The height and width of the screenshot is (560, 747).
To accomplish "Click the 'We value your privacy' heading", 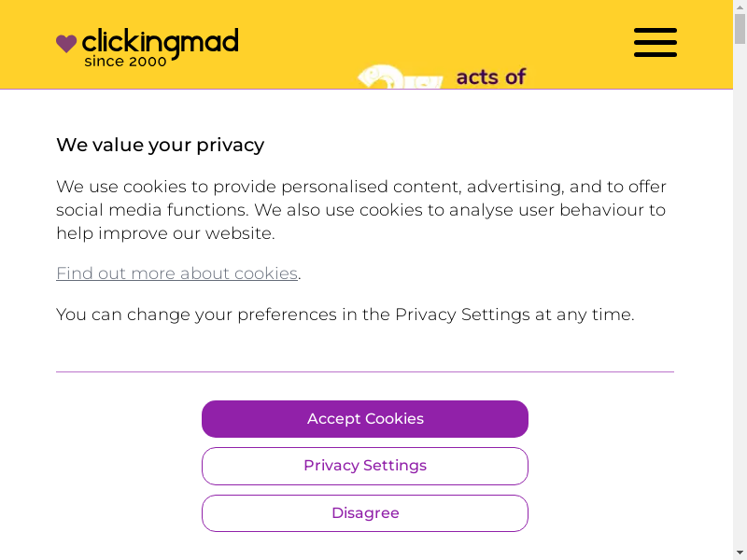I will 160,145.
